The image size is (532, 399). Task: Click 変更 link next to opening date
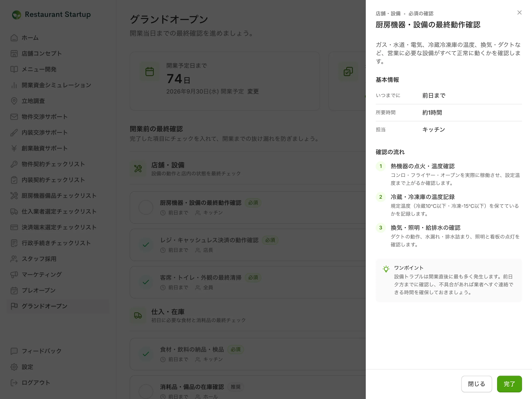point(253,91)
